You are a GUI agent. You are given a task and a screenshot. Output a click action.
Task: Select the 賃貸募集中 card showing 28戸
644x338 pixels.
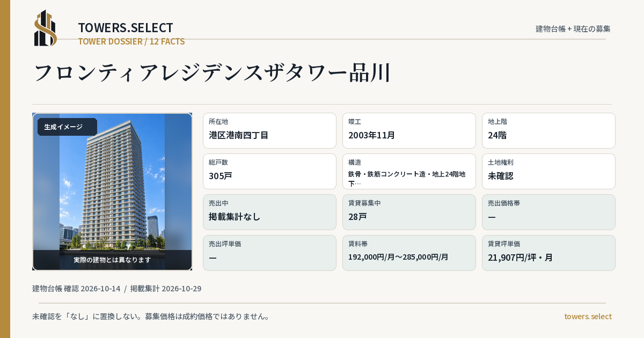tap(409, 212)
